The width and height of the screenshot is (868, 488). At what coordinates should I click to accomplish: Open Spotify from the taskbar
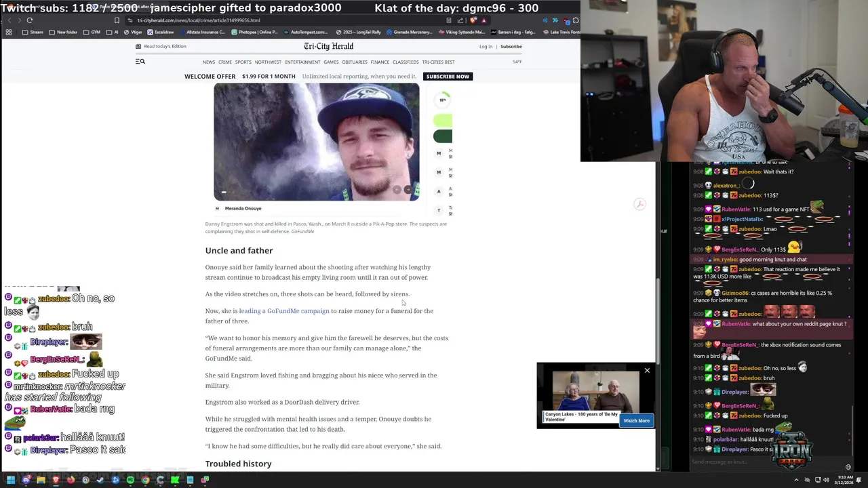tap(130, 480)
